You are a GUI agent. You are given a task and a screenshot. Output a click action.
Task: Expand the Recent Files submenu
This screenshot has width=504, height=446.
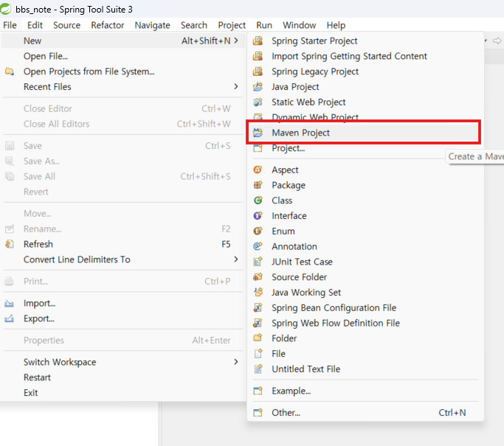tap(236, 86)
